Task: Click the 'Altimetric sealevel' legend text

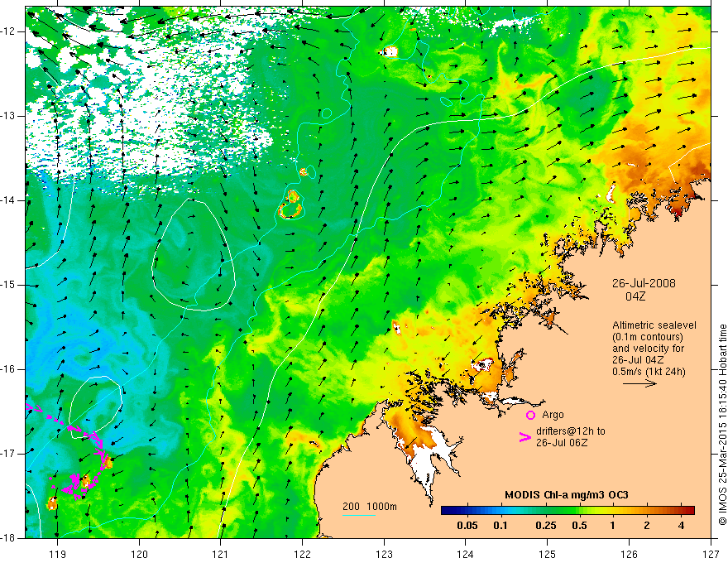Action: (x=654, y=325)
